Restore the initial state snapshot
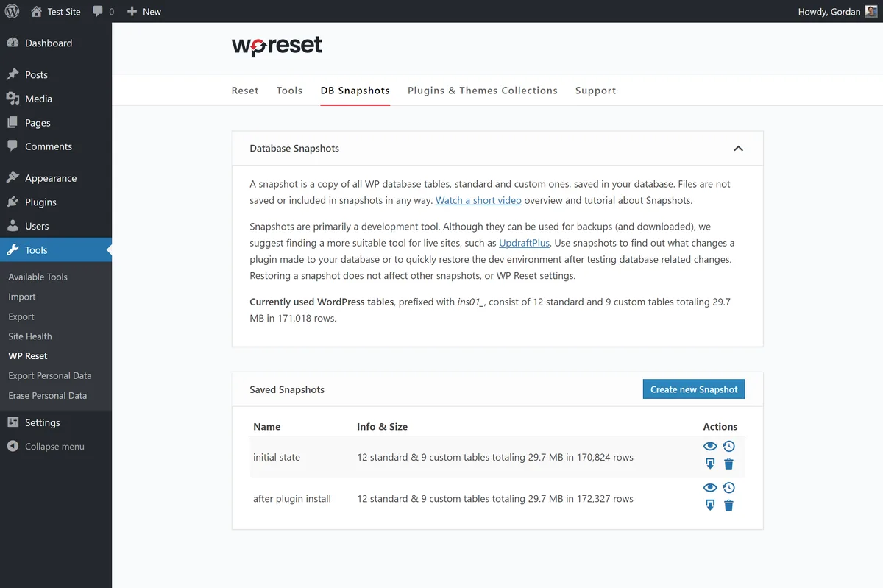Viewport: 883px width, 588px height. pyautogui.click(x=728, y=446)
